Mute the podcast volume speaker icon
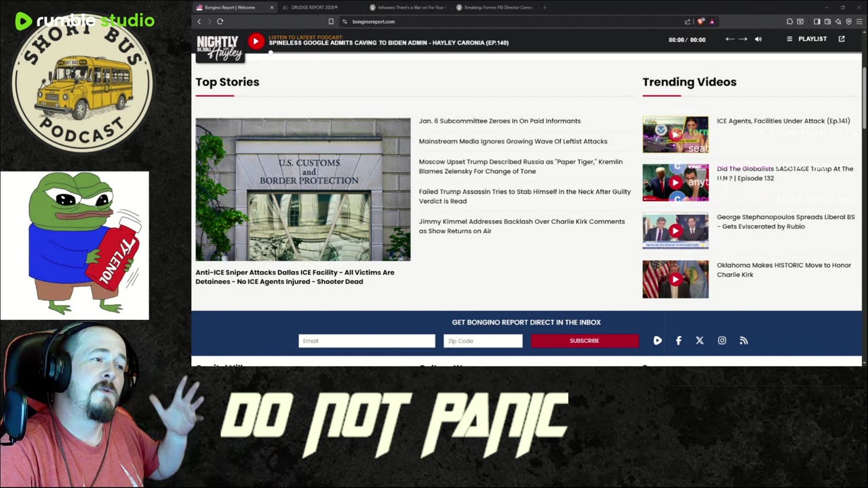The image size is (868, 488). (758, 39)
